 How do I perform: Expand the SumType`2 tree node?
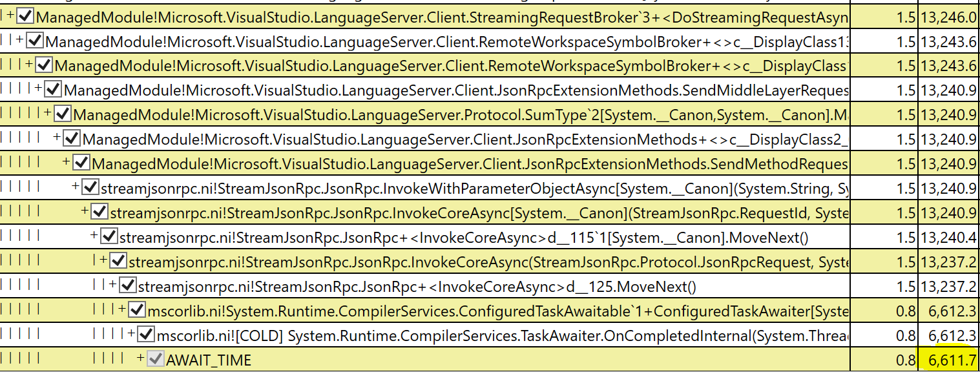point(48,114)
